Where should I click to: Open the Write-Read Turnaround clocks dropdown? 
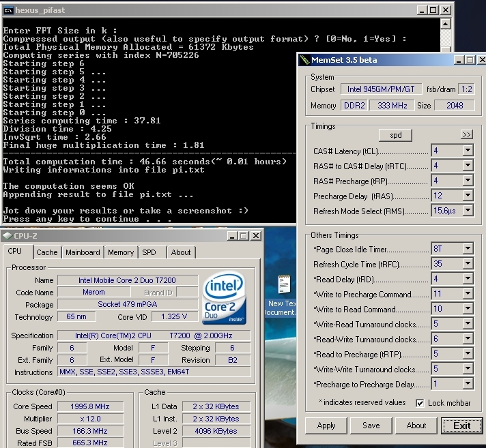pos(468,323)
